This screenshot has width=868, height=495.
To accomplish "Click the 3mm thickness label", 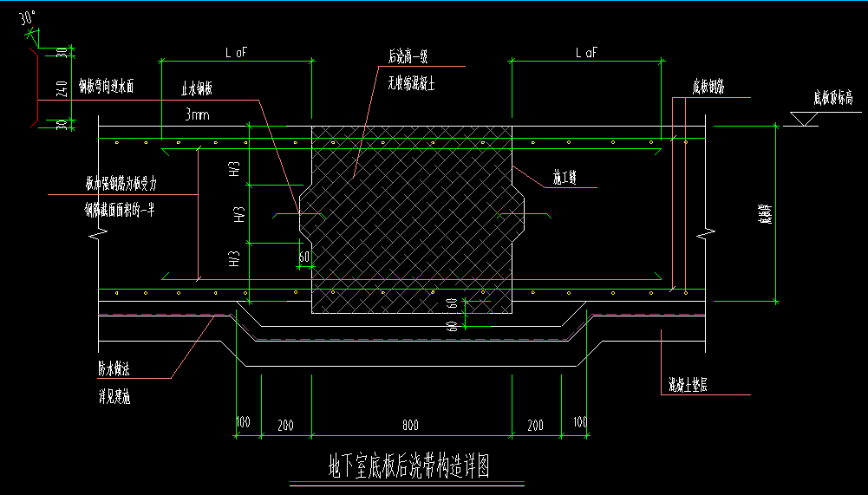I will coord(197,114).
